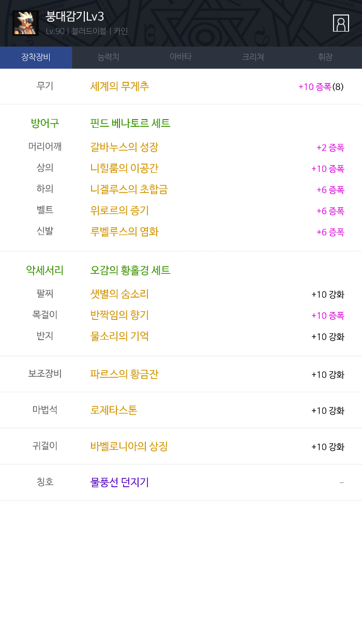362x644 pixels.
Task: Open top armor 니힐룸의 이공간
Action: point(124,168)
